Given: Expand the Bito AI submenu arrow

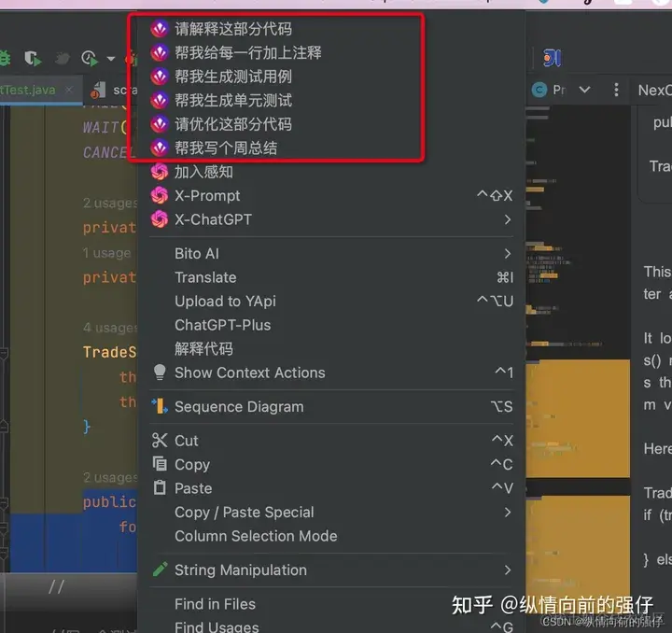Looking at the screenshot, I should 508,254.
